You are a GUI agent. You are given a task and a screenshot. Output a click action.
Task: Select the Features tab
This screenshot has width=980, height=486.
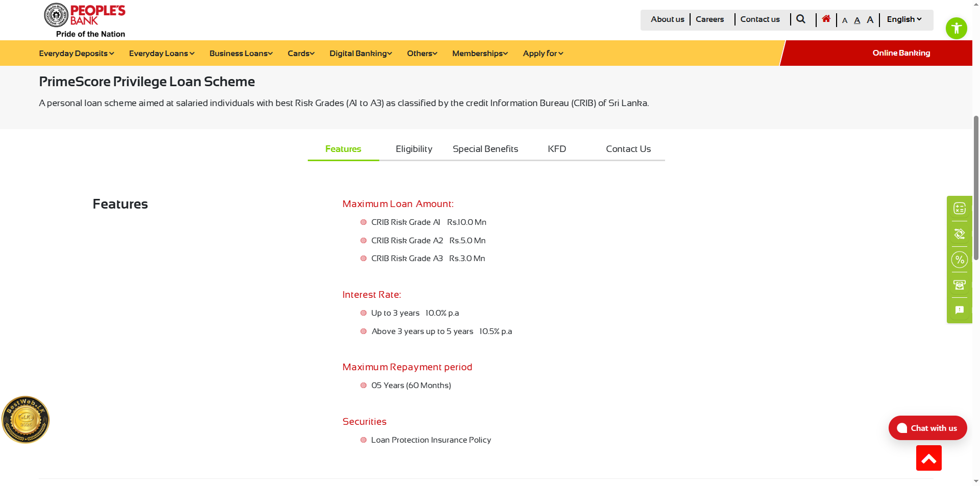343,149
